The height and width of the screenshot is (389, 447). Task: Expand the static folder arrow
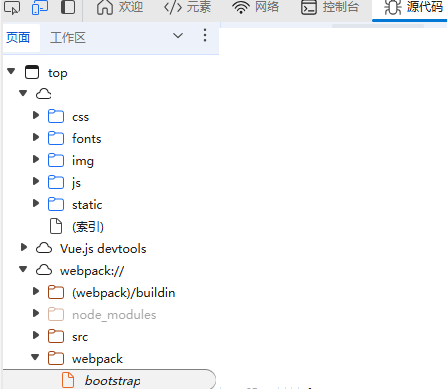coord(36,203)
